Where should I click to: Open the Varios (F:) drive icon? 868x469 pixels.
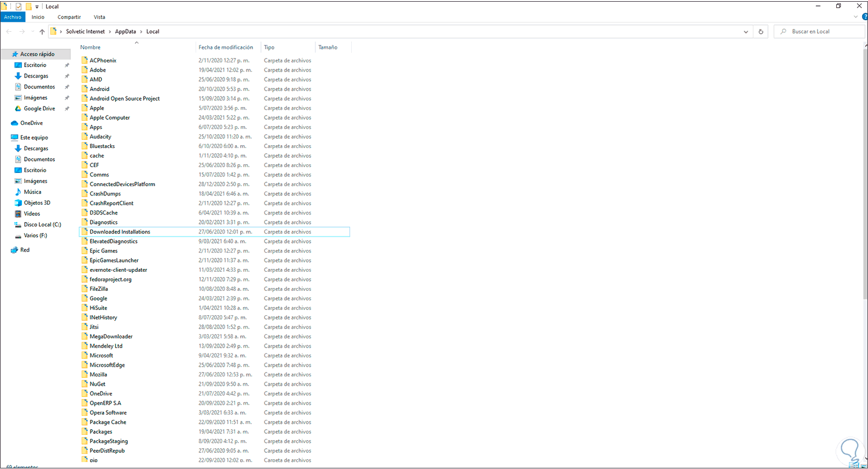pos(18,235)
